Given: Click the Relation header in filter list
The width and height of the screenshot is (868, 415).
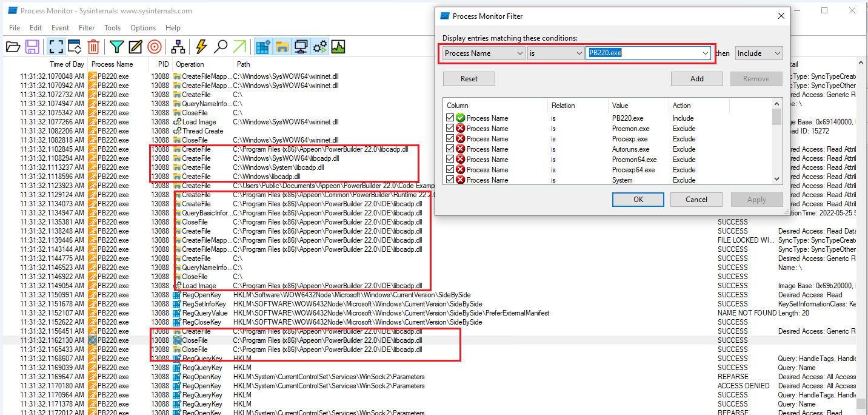Looking at the screenshot, I should pos(563,106).
